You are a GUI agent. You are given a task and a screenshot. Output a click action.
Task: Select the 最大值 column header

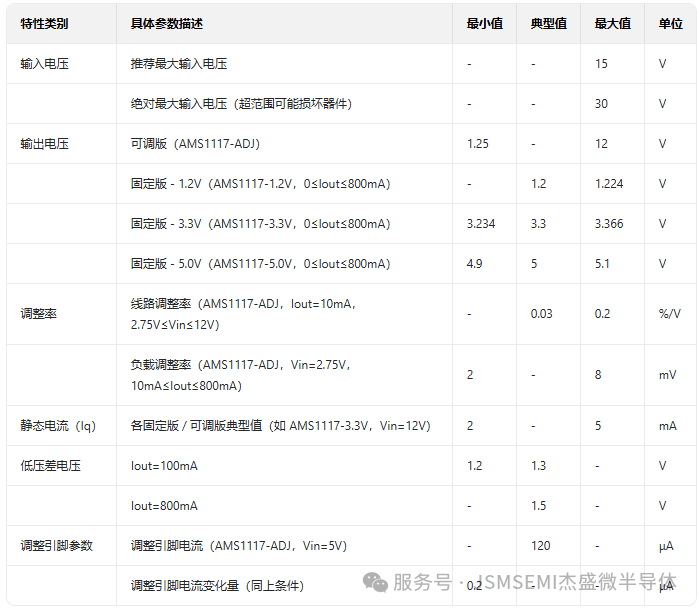pyautogui.click(x=612, y=24)
